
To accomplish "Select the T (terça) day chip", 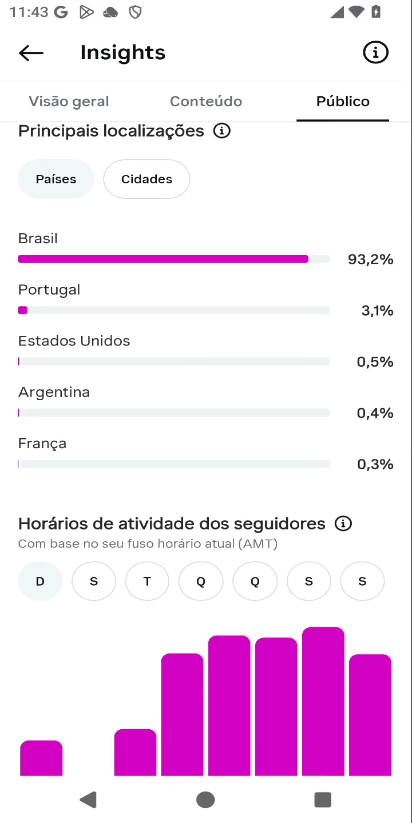I will pyautogui.click(x=147, y=581).
